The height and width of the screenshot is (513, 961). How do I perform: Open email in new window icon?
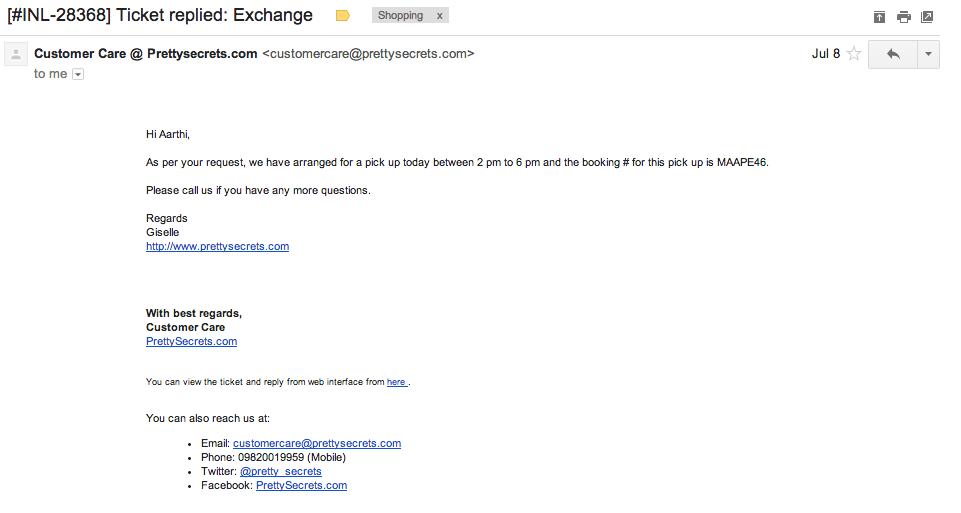tap(928, 16)
